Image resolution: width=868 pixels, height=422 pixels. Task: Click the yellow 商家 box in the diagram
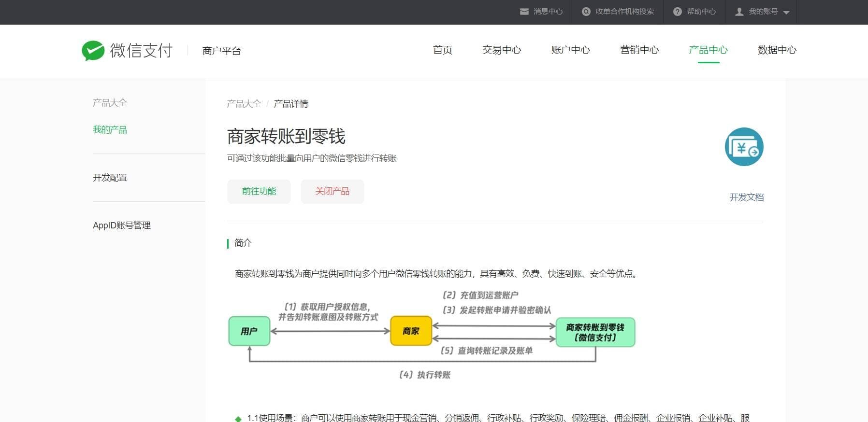[x=411, y=331]
